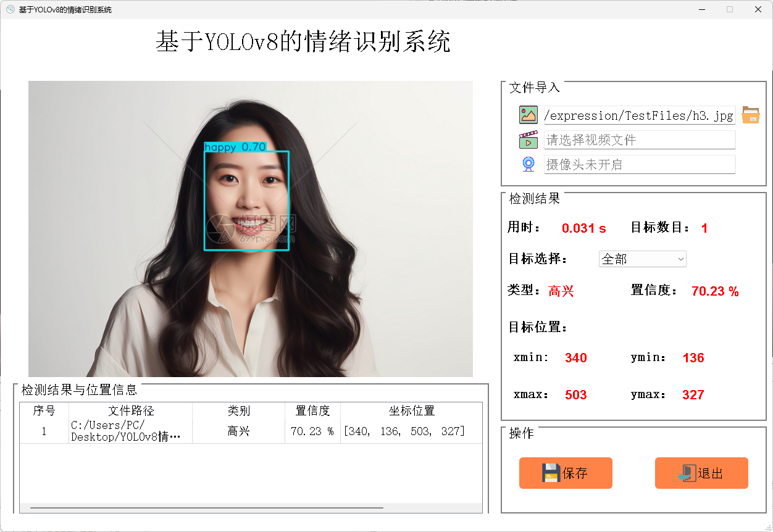Click the detected face bounding box

tap(246, 201)
